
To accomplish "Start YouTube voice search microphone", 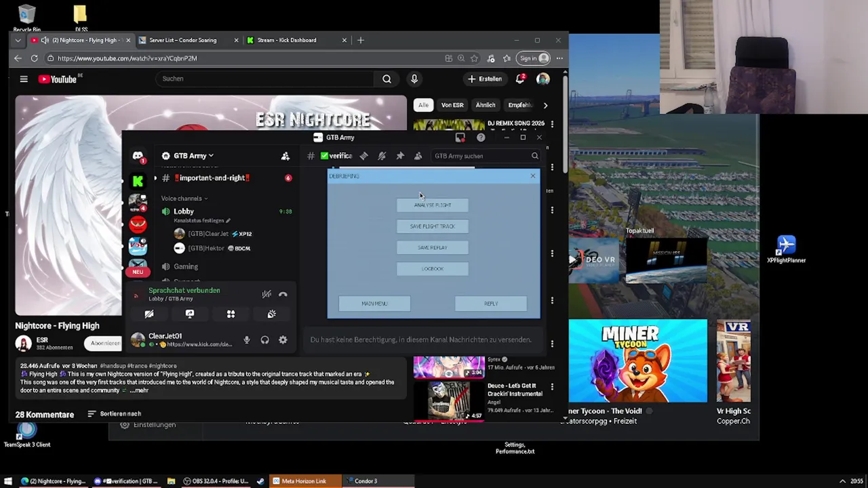I will [414, 79].
